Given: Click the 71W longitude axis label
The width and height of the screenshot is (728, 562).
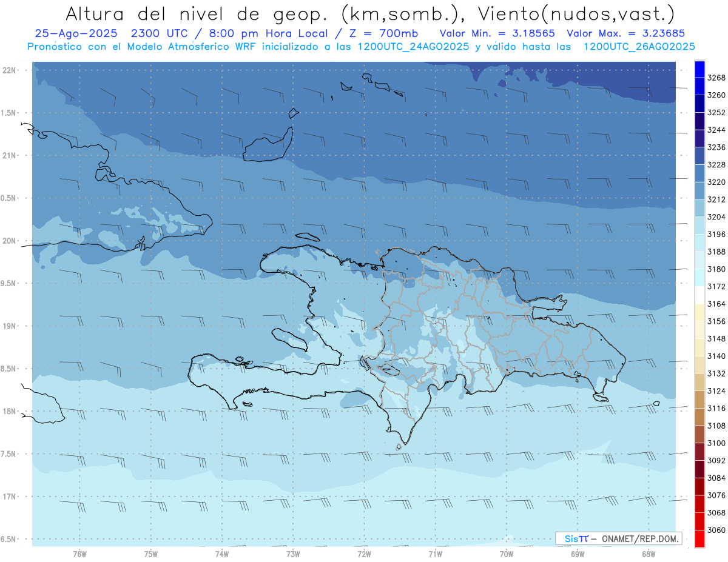Looking at the screenshot, I should coord(435,554).
